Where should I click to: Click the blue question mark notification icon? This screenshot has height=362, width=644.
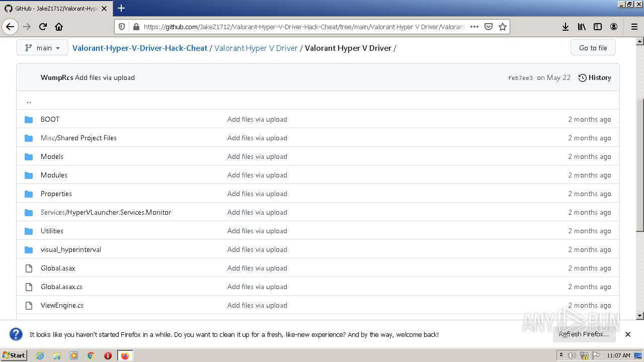16,334
